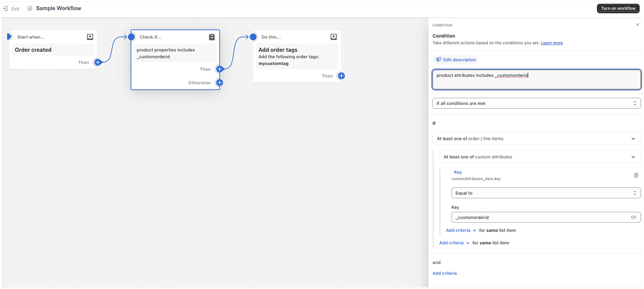644x289 pixels.
Task: Click the trigger icon on the Start when card
Action: [90, 37]
